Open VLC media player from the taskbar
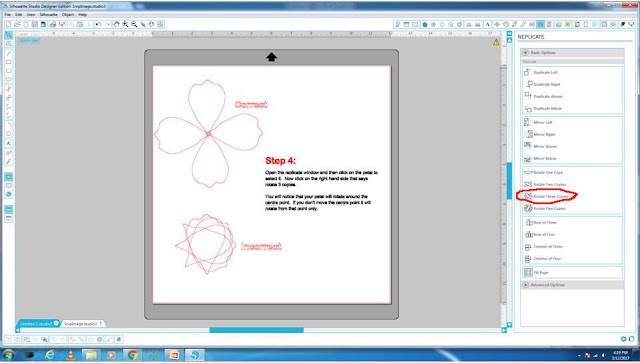 pyautogui.click(x=71, y=355)
